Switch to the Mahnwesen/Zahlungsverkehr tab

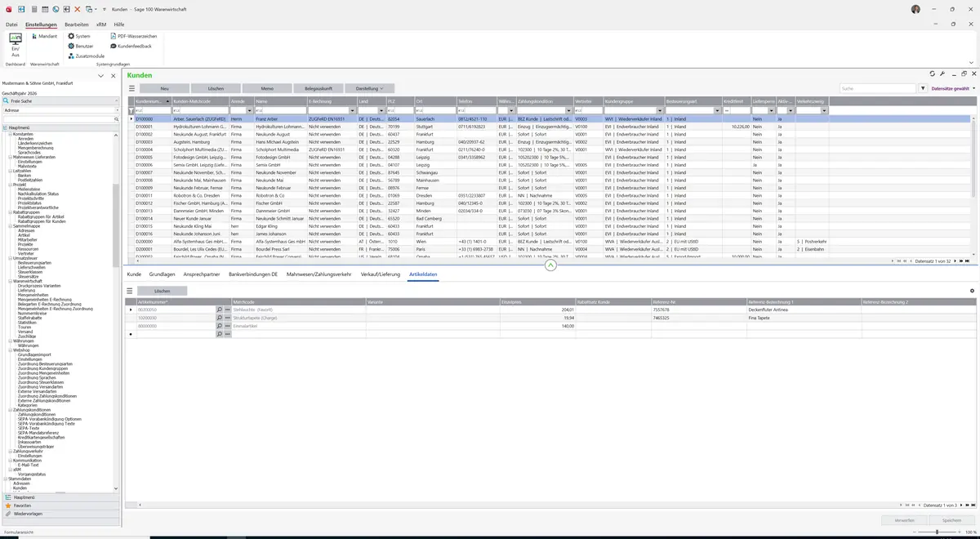[x=319, y=274]
